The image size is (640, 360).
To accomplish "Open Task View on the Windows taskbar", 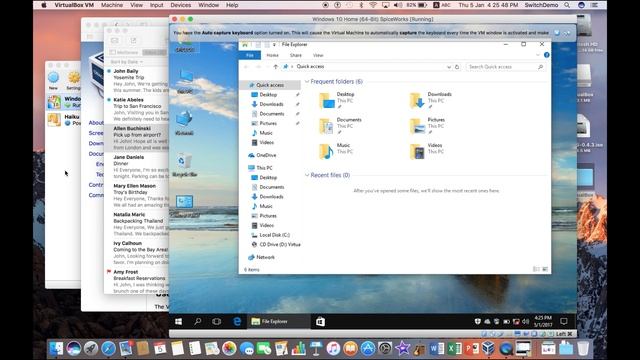I will tap(217, 322).
